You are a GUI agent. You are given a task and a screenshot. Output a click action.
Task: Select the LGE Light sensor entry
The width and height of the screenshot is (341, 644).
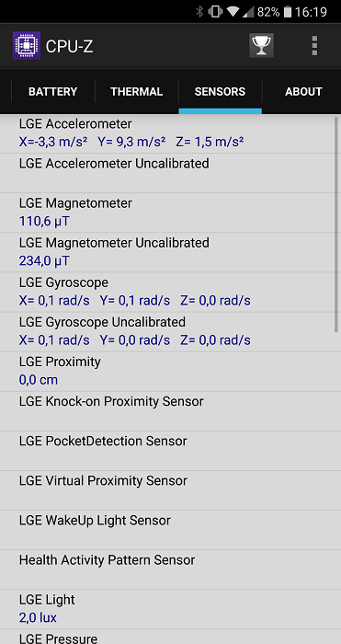(x=170, y=609)
